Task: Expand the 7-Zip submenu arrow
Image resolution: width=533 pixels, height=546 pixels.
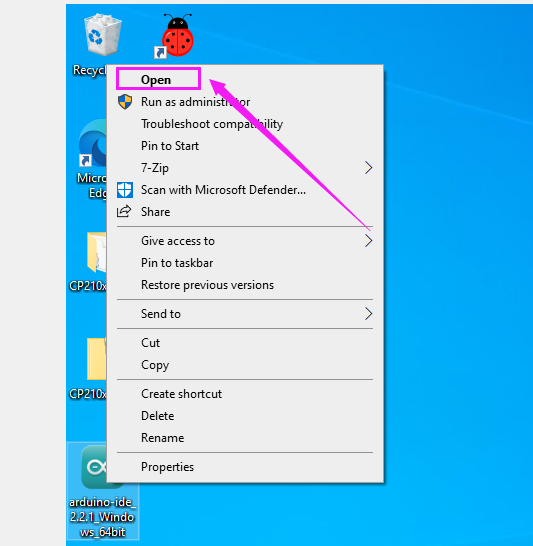Action: (x=368, y=168)
